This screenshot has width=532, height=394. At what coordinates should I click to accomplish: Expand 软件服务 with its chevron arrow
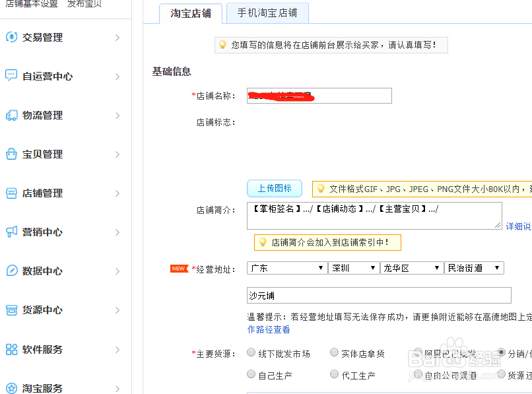click(117, 350)
